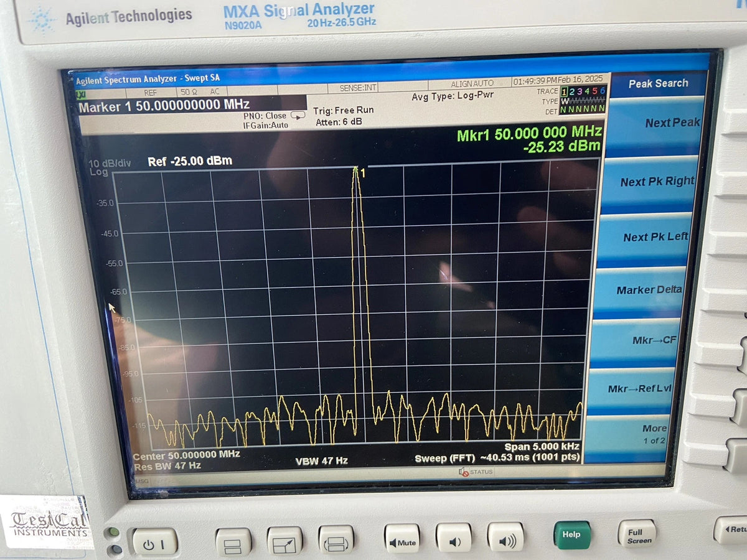This screenshot has width=747, height=560.
Task: Click the 10 dB/div scale label
Action: click(110, 164)
